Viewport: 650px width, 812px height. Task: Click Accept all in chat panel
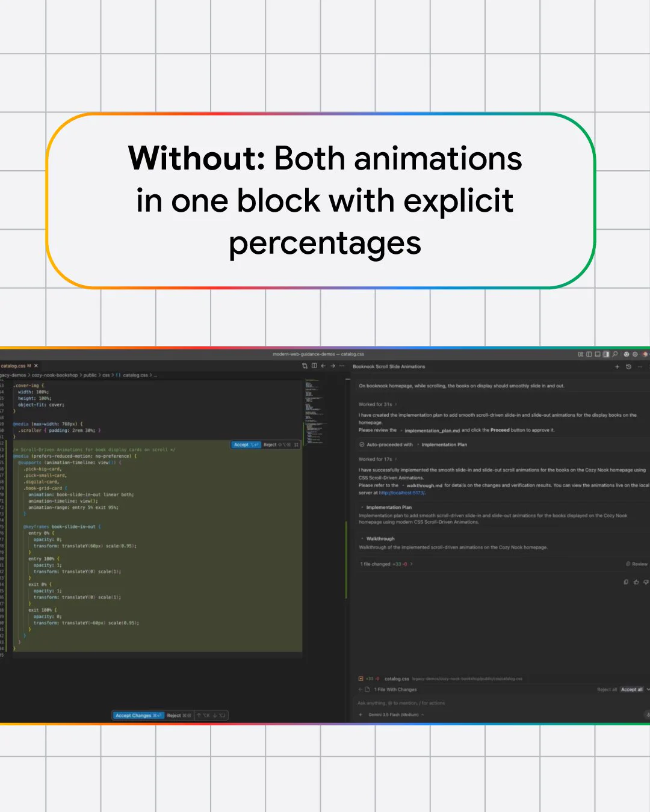pos(632,689)
